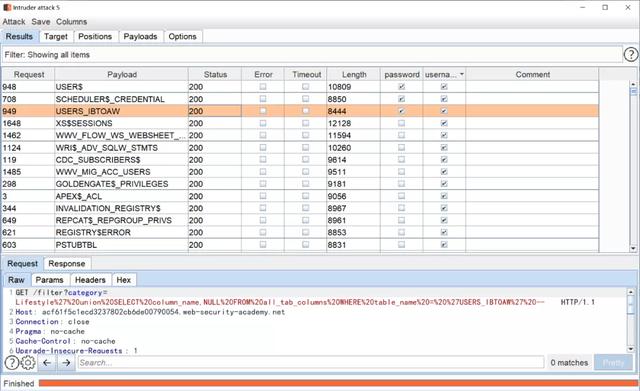Sort by the Comment column header

click(532, 74)
